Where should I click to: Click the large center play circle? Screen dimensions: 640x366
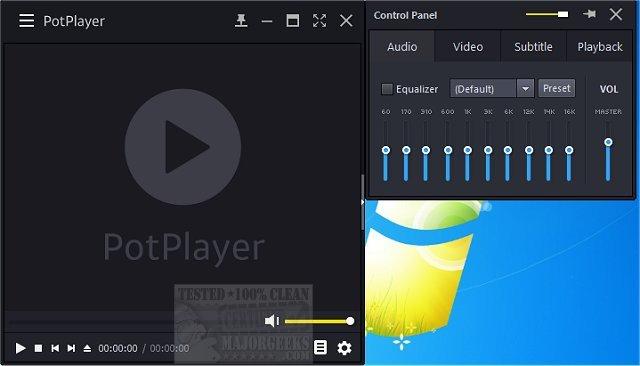(183, 147)
